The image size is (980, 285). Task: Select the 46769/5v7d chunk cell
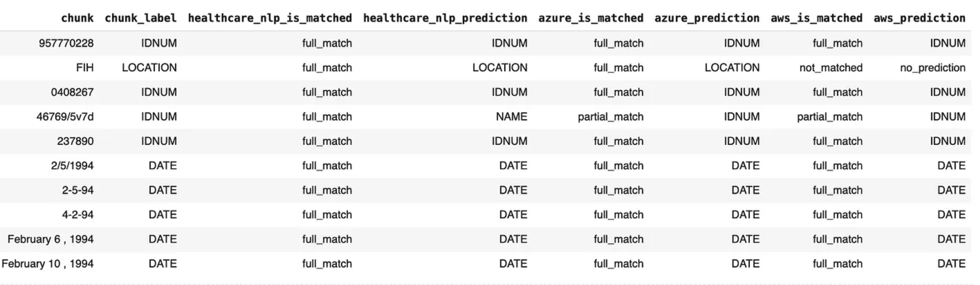65,117
